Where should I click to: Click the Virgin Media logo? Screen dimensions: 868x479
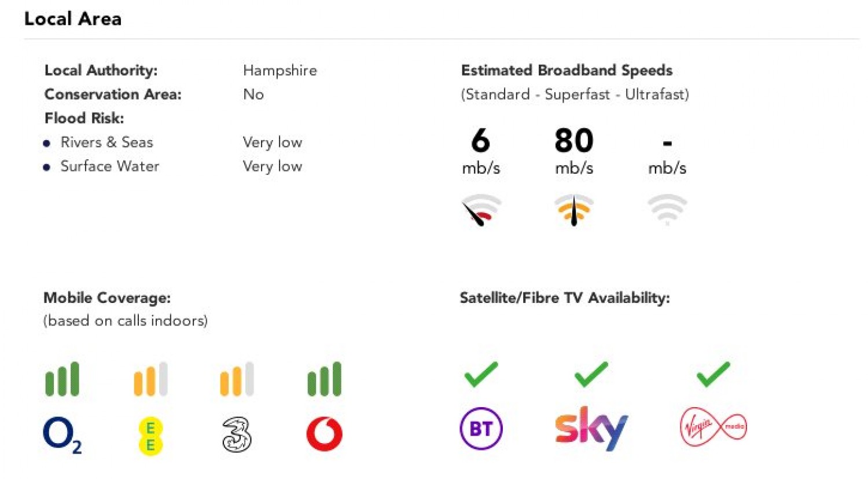click(713, 427)
